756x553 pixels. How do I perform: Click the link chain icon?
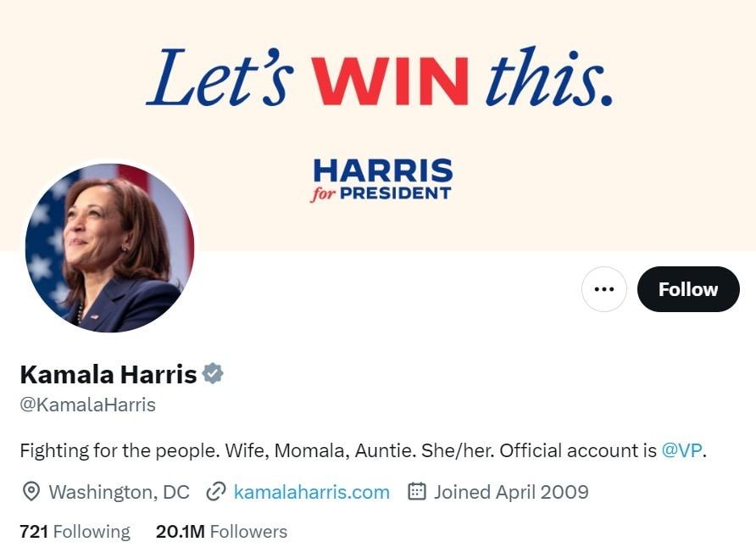click(215, 492)
